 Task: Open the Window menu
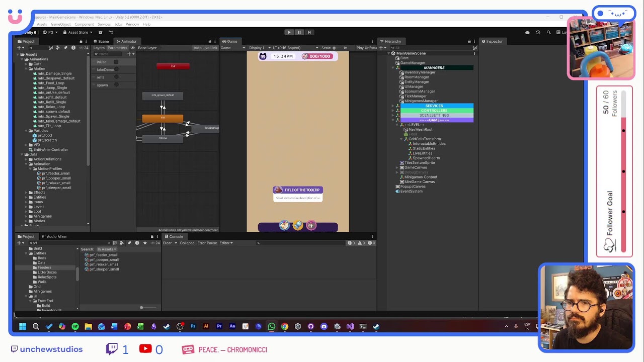tap(132, 24)
